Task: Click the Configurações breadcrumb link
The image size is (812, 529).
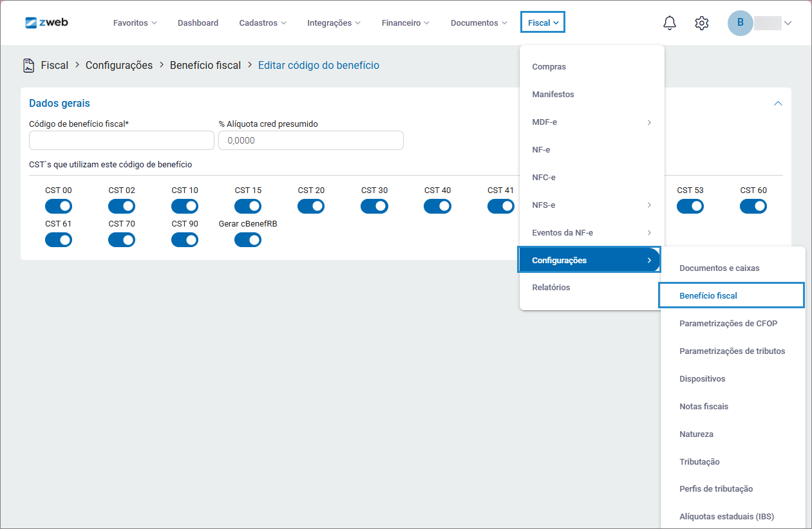Action: click(119, 65)
